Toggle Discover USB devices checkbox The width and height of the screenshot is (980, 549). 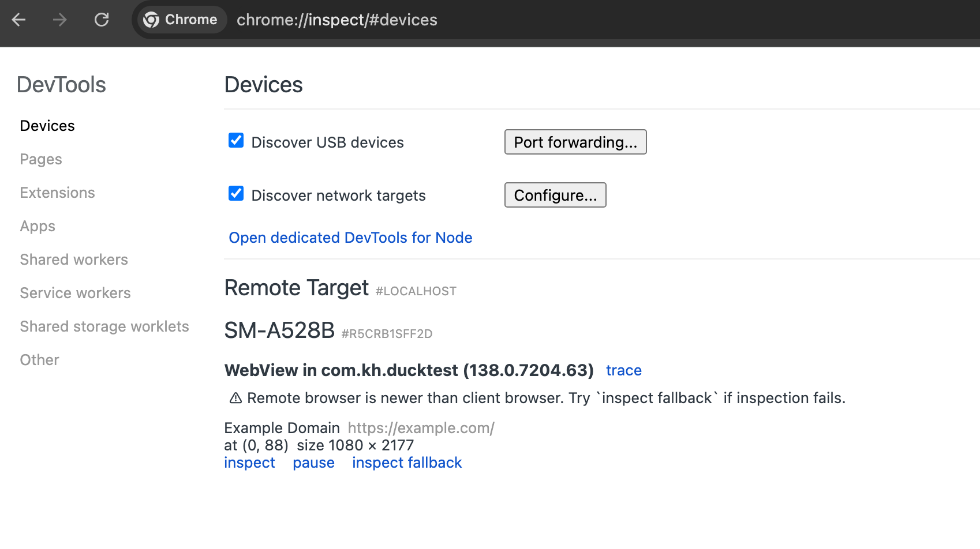pos(236,141)
